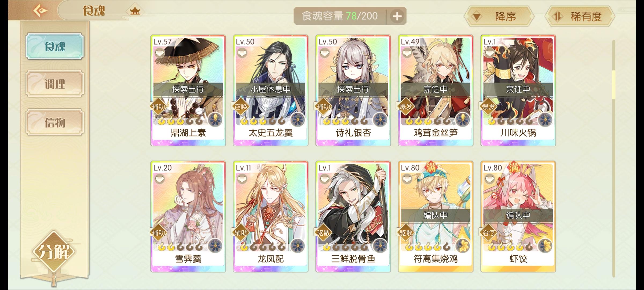Tap the 辅助 role badge on 雪霁羹
Viewport: 644px width, 290px height.
tap(159, 233)
